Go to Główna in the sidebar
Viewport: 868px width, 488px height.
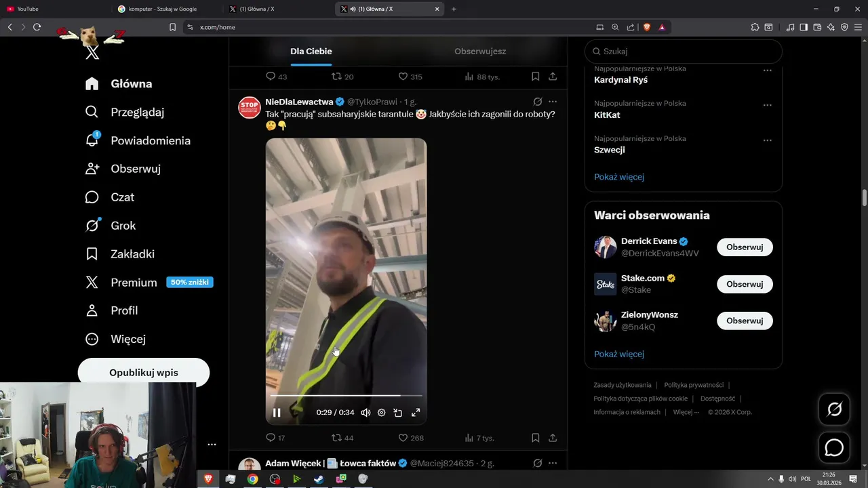click(x=119, y=83)
